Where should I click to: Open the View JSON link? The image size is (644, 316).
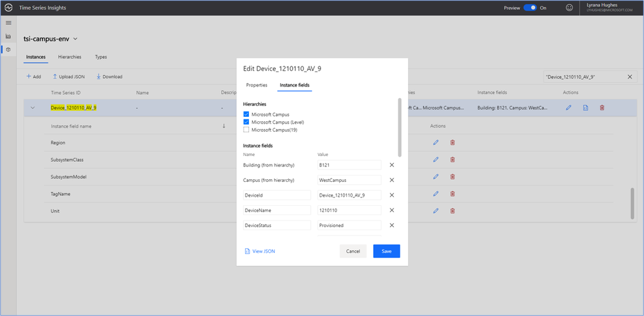pyautogui.click(x=260, y=251)
